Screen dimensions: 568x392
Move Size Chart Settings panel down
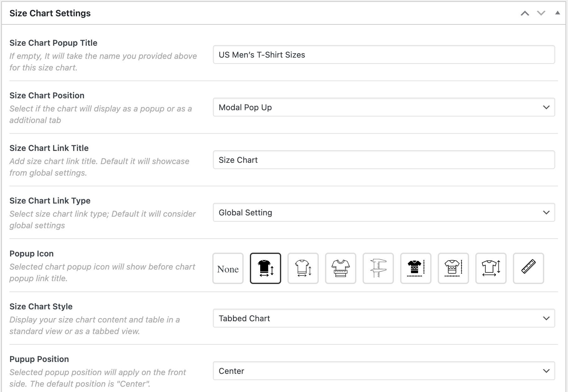(541, 13)
